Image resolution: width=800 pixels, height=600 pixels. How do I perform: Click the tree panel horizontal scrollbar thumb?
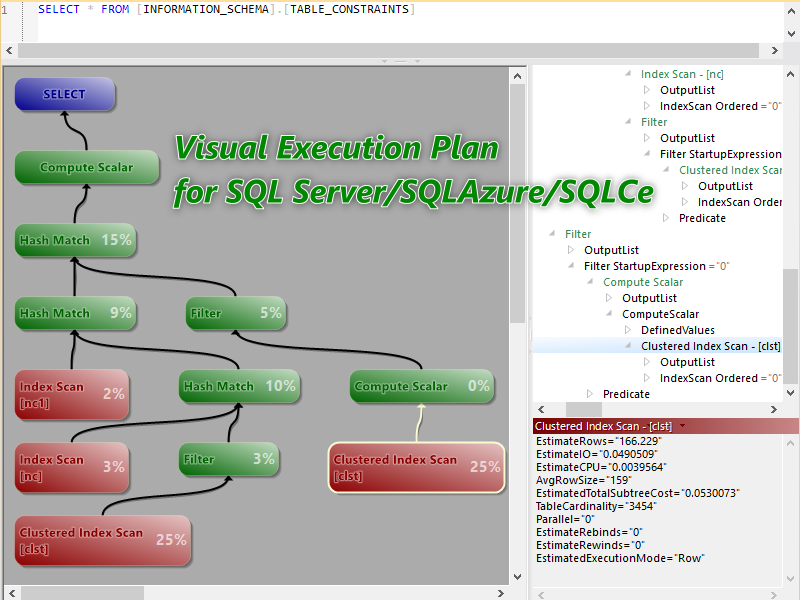tap(584, 409)
